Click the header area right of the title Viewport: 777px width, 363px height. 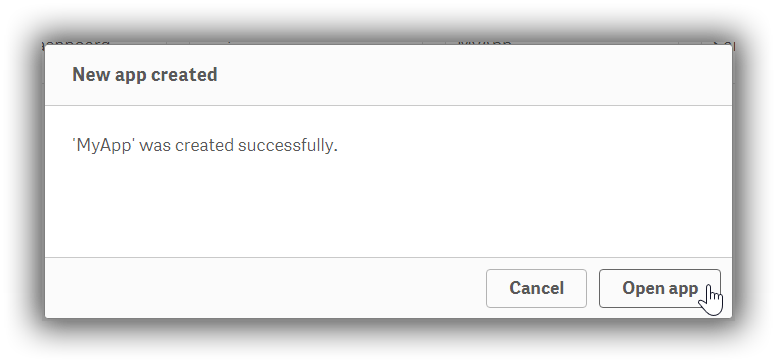point(473,75)
